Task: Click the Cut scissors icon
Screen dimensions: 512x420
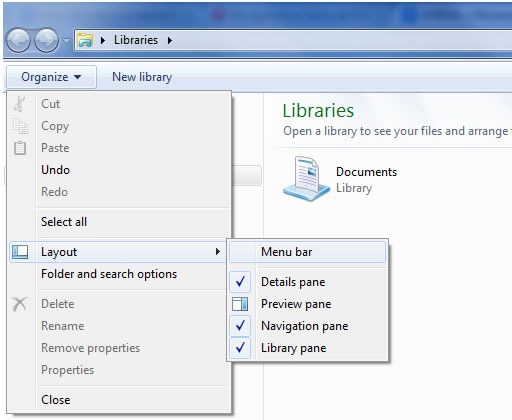Action: click(20, 104)
